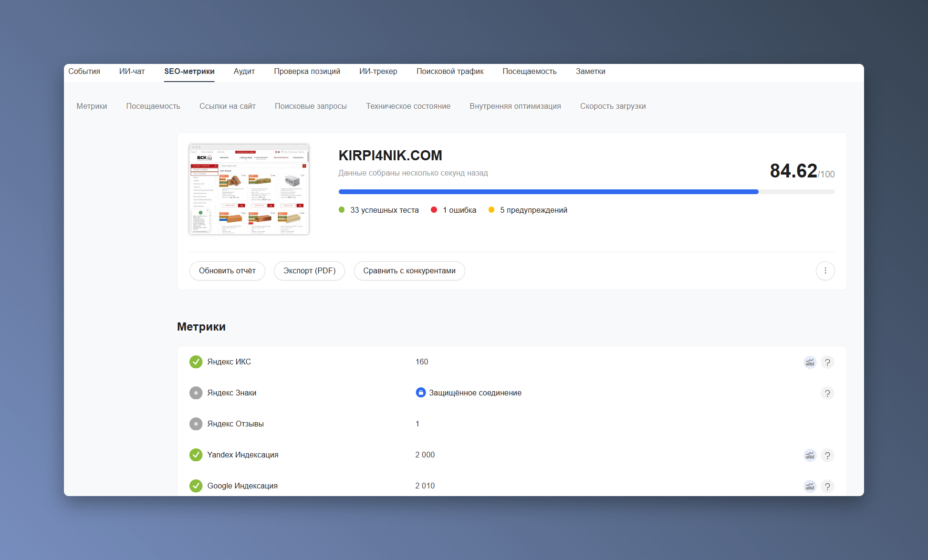Click the Данные собраны несколько секунд назад text

click(x=413, y=173)
